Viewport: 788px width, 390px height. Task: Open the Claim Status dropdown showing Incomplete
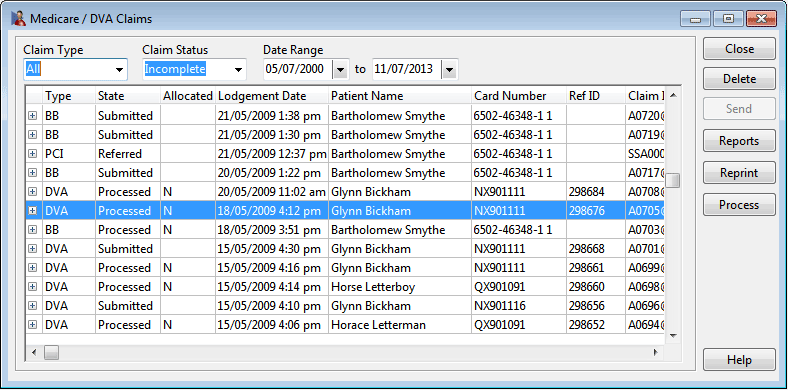pyautogui.click(x=238, y=69)
